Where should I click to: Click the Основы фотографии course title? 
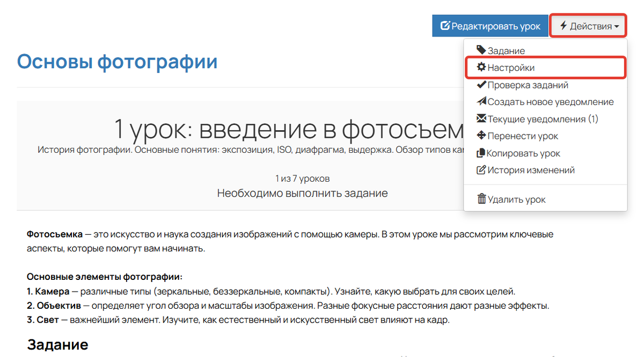(117, 61)
